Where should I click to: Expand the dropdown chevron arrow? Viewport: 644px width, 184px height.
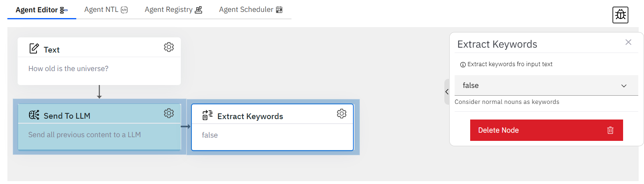click(624, 86)
